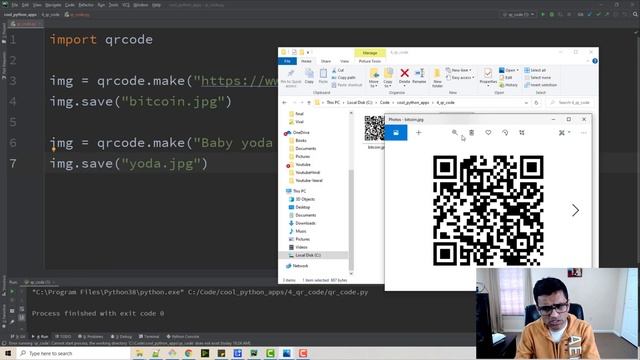
Task: Click the bitcoin.jpg QR thumbnail in Explorer
Action: (374, 128)
